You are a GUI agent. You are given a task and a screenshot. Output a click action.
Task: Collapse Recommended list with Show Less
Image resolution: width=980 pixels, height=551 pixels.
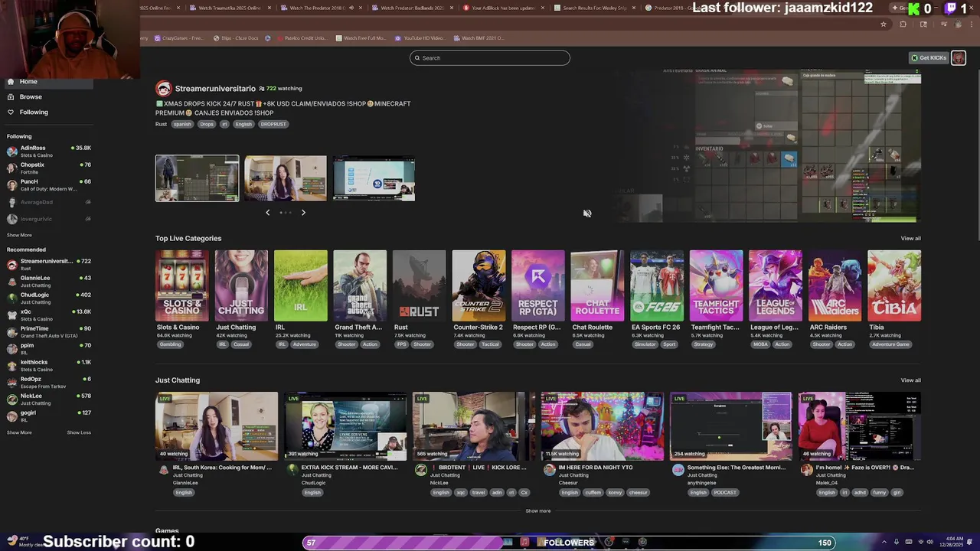pyautogui.click(x=79, y=432)
